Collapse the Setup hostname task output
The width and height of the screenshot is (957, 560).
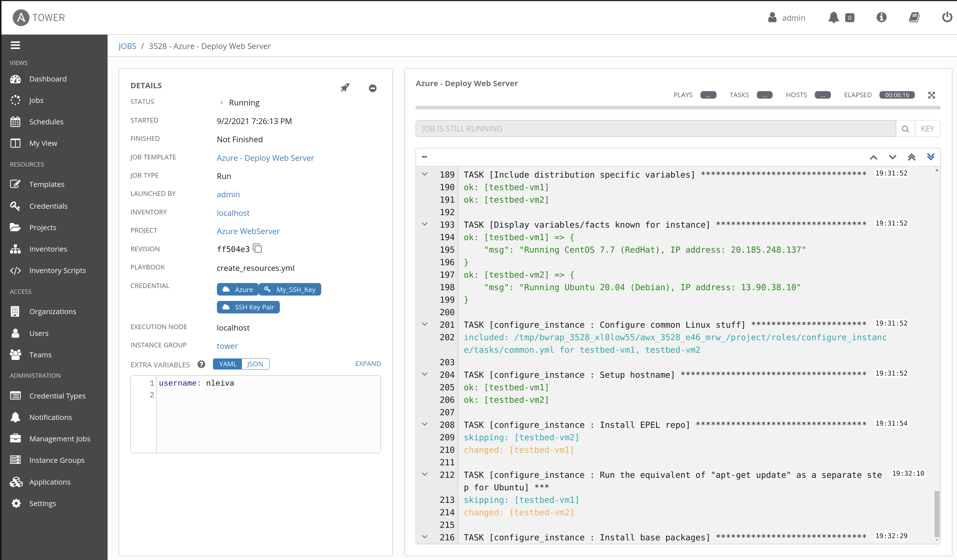[x=425, y=374]
